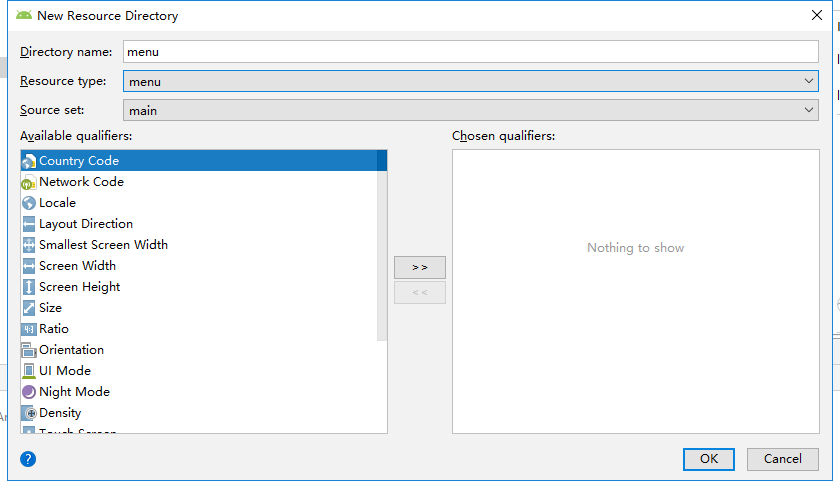Add qualifier with the >> button
840x488 pixels.
pos(419,267)
